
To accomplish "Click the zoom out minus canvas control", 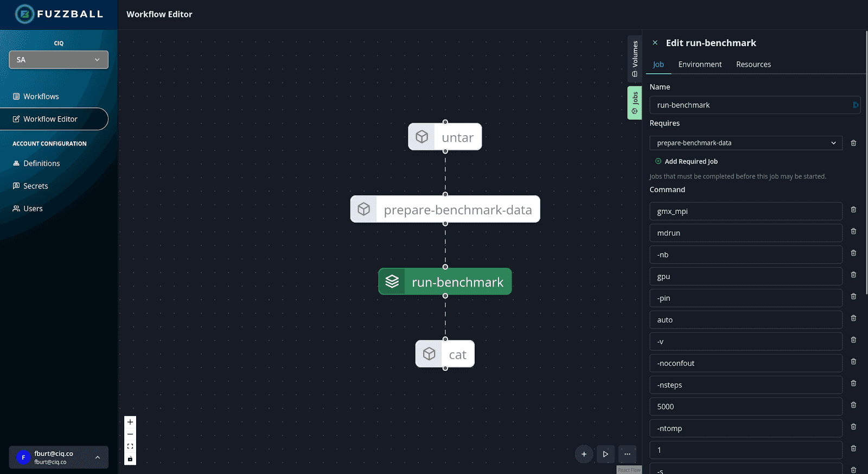I will (130, 434).
